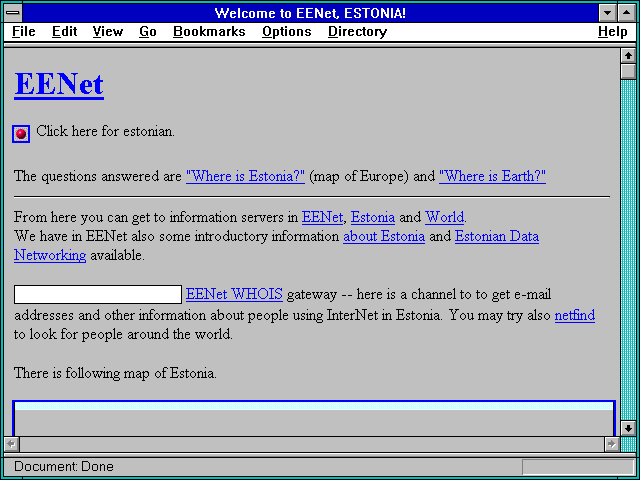Follow the World servers link

444,217
